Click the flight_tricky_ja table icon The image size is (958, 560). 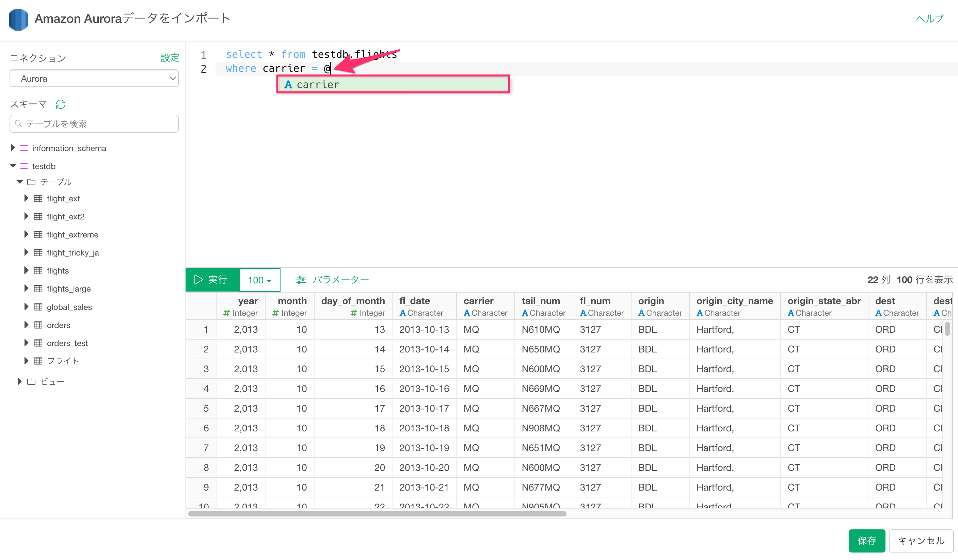[38, 253]
